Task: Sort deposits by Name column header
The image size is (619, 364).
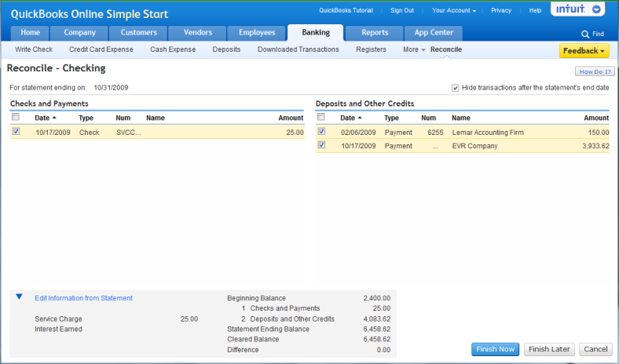Action: click(x=461, y=118)
